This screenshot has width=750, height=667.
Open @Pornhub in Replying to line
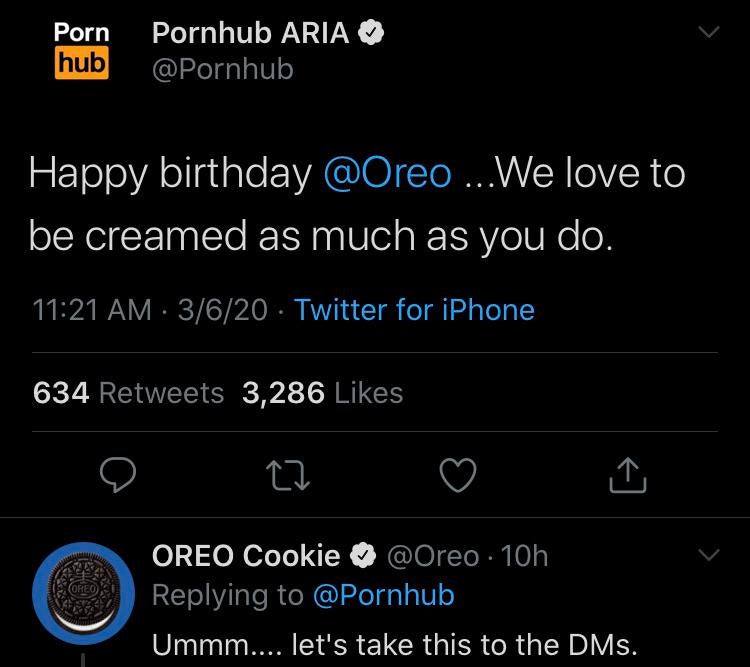coord(383,595)
